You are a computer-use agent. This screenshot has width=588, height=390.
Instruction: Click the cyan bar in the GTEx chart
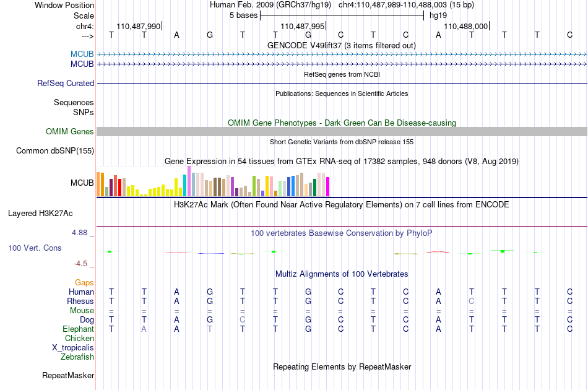[x=184, y=185]
